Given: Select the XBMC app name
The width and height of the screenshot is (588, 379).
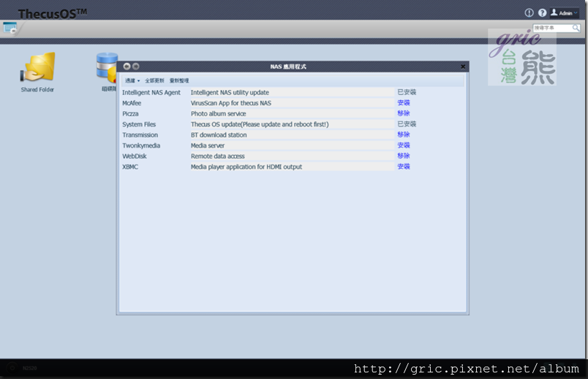Looking at the screenshot, I should click(x=130, y=167).
